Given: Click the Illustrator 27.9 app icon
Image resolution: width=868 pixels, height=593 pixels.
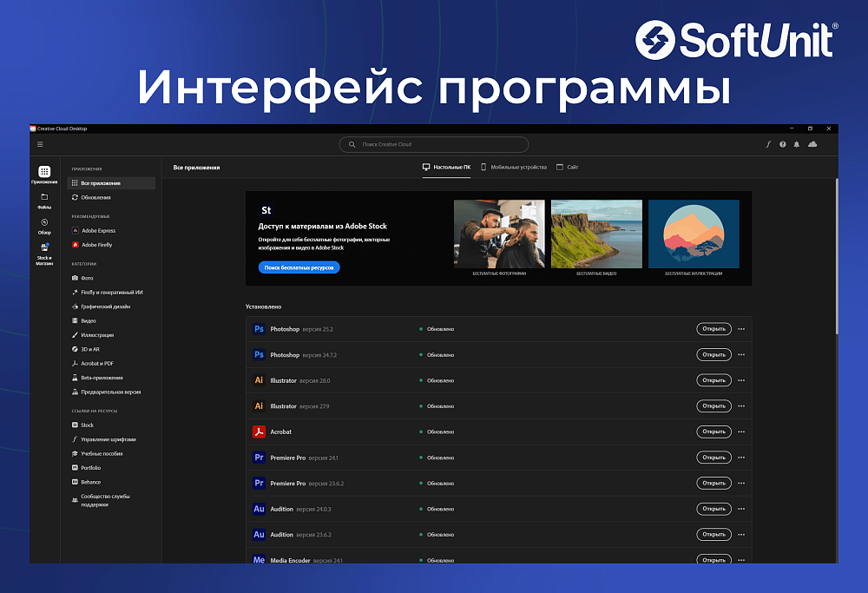Looking at the screenshot, I should click(259, 405).
